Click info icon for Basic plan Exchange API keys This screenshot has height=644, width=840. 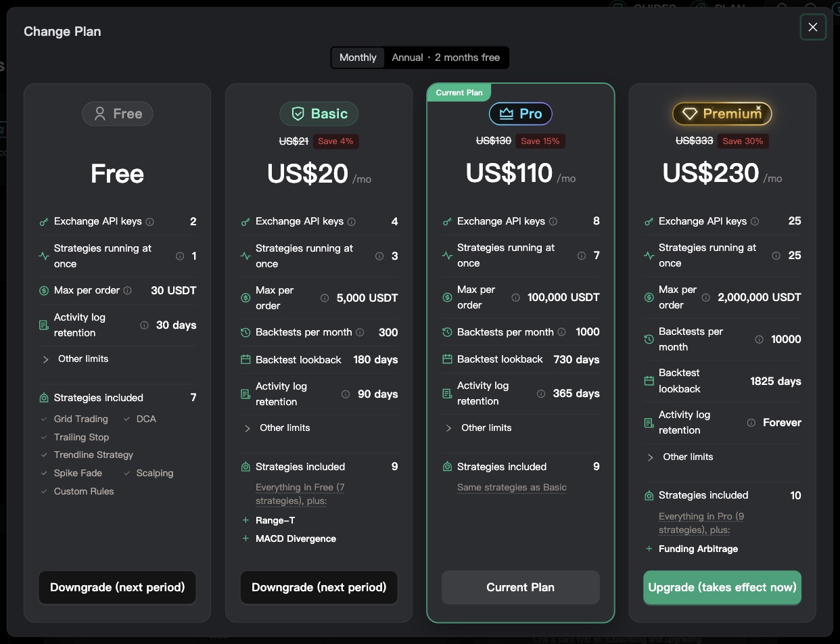pyautogui.click(x=352, y=222)
